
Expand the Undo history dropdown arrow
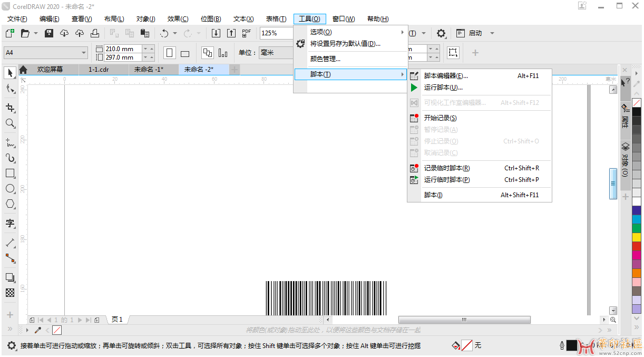point(175,33)
